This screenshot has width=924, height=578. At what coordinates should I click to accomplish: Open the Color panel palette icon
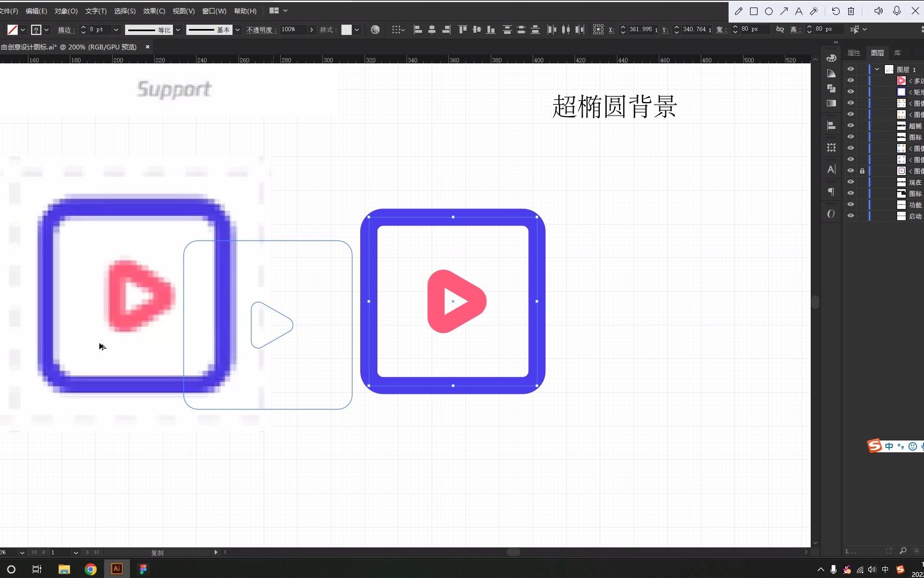(x=831, y=58)
